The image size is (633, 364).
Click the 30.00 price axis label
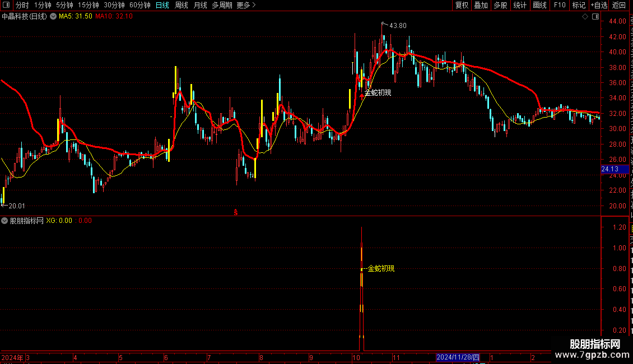click(x=617, y=129)
